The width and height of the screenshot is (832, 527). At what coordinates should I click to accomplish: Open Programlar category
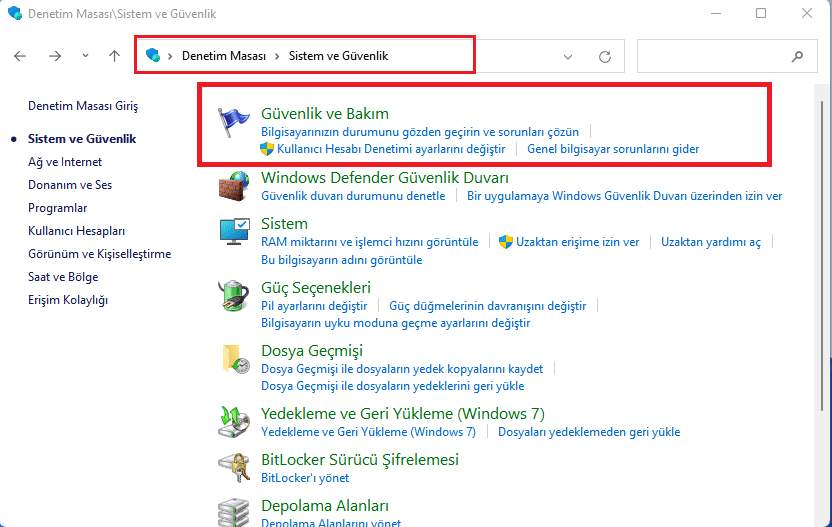tap(57, 208)
